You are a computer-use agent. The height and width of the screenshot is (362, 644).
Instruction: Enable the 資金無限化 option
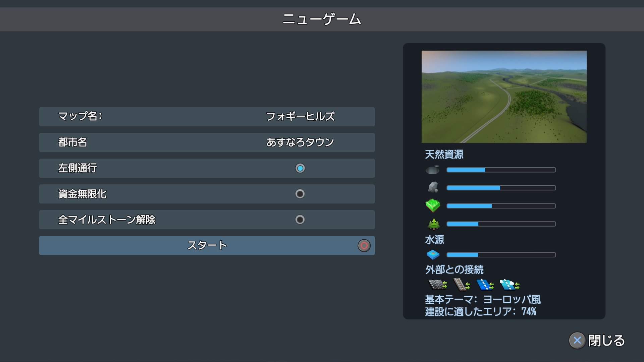click(x=300, y=194)
